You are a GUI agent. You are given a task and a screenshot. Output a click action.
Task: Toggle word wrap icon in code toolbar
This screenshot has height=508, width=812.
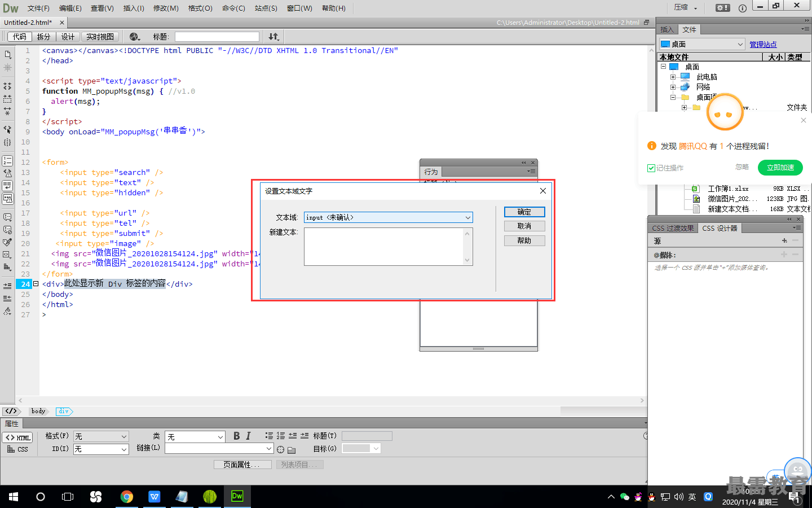tap(7, 186)
